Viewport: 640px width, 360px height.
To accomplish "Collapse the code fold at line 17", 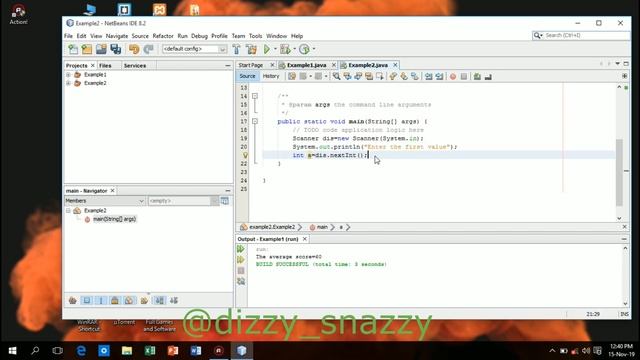I will tap(255, 121).
